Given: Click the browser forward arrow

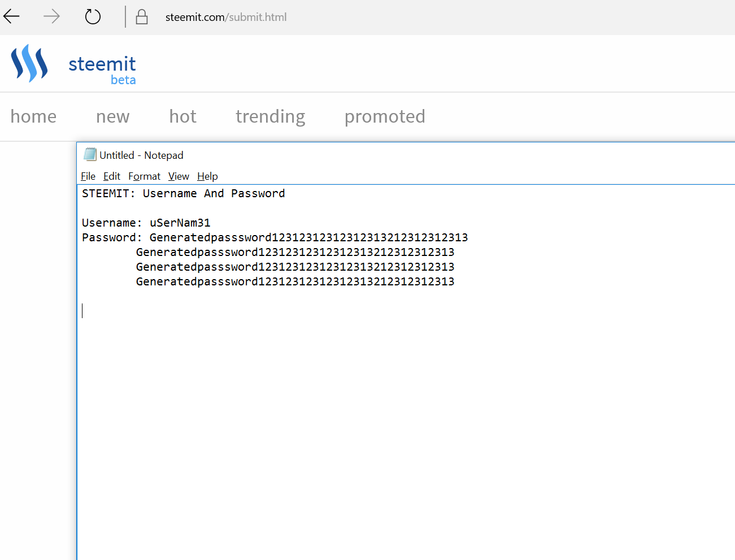Looking at the screenshot, I should click(51, 17).
